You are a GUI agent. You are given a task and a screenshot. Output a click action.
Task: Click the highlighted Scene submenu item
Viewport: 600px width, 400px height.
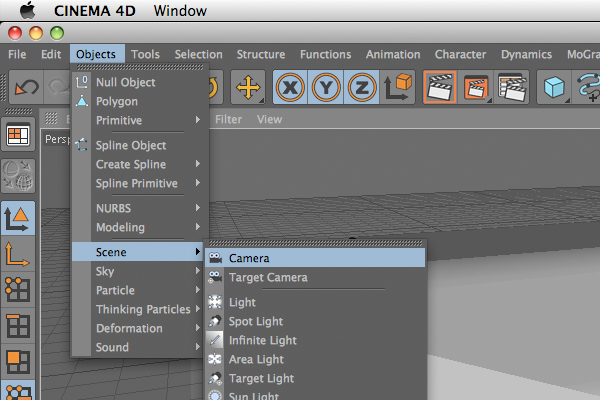138,252
